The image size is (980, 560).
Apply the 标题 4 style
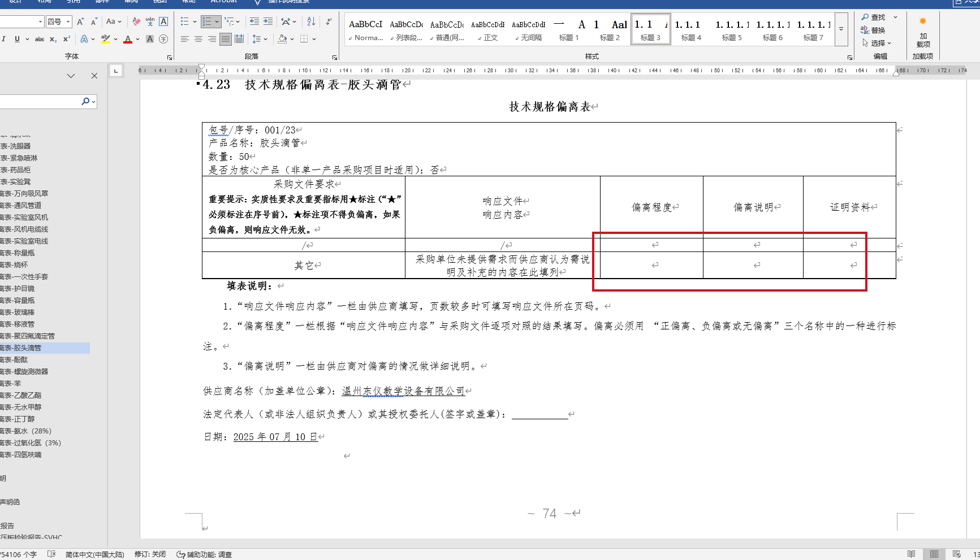pyautogui.click(x=691, y=29)
